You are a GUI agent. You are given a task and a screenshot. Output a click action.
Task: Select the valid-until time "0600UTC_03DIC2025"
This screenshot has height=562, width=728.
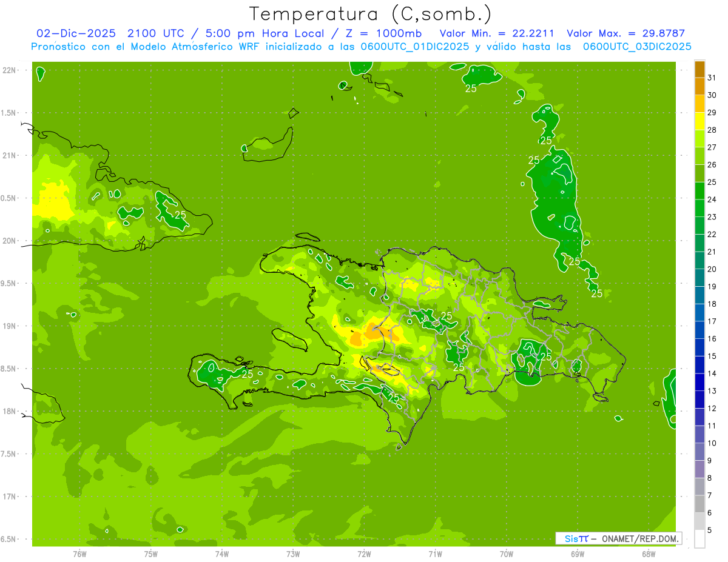(636, 47)
